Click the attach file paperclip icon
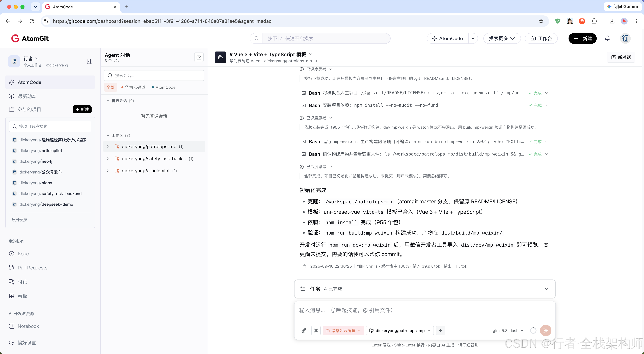This screenshot has height=354, width=644. tap(304, 331)
